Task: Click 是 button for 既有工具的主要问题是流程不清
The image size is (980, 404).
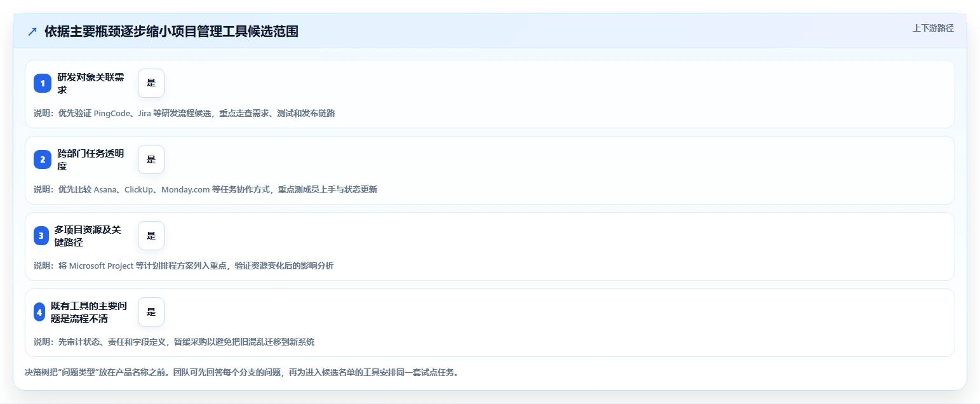Action: pos(151,312)
